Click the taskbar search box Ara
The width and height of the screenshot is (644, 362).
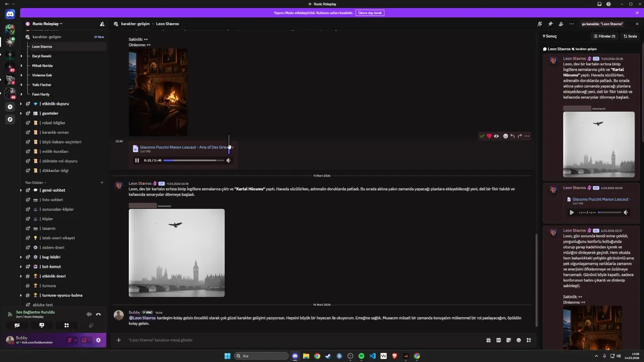(262, 356)
